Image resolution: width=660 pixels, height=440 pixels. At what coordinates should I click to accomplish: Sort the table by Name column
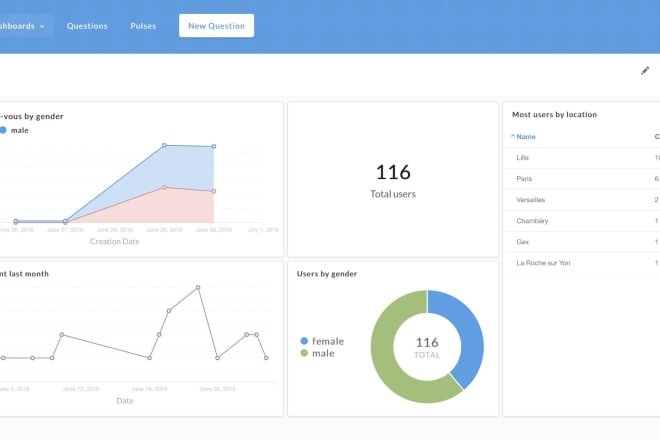click(x=526, y=136)
